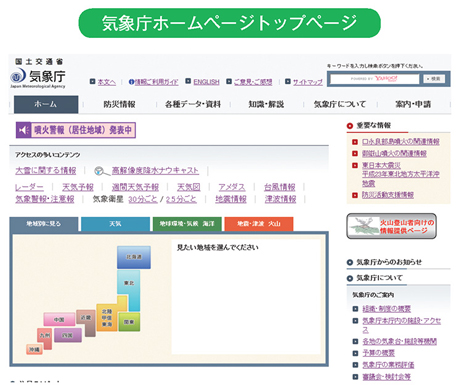Open 高解像度降水ナウキャスト link
The image size is (460, 389).
[x=155, y=171]
